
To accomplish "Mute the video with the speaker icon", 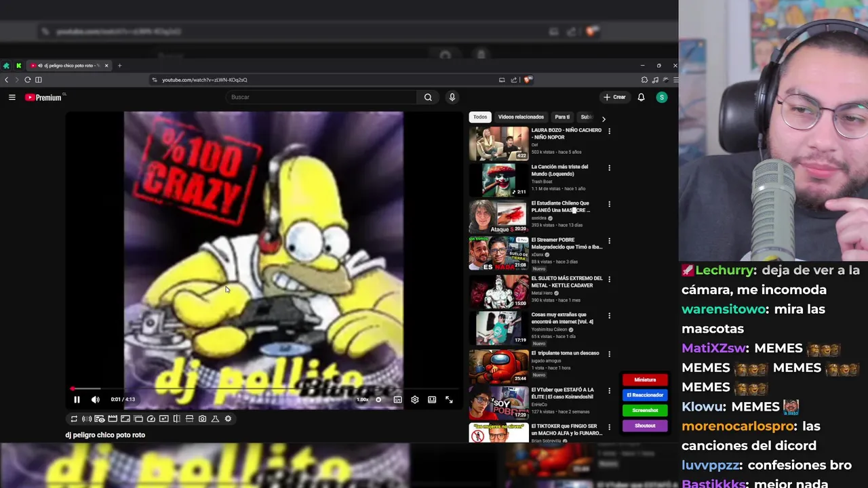I will (96, 400).
